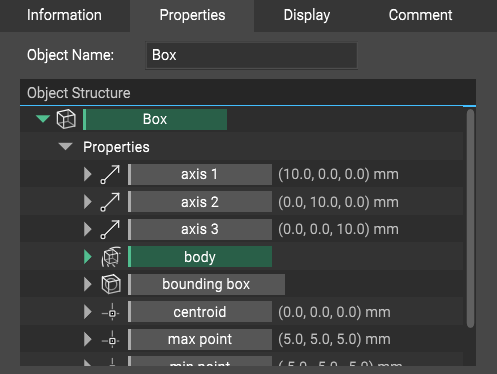Select the axis 2 property label
497x374 pixels.
tap(200, 202)
